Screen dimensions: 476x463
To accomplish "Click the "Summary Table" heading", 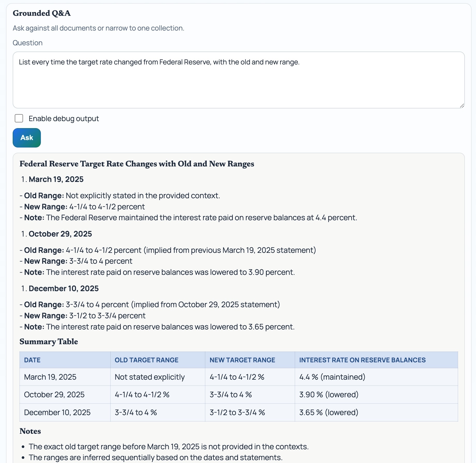I will click(x=49, y=342).
